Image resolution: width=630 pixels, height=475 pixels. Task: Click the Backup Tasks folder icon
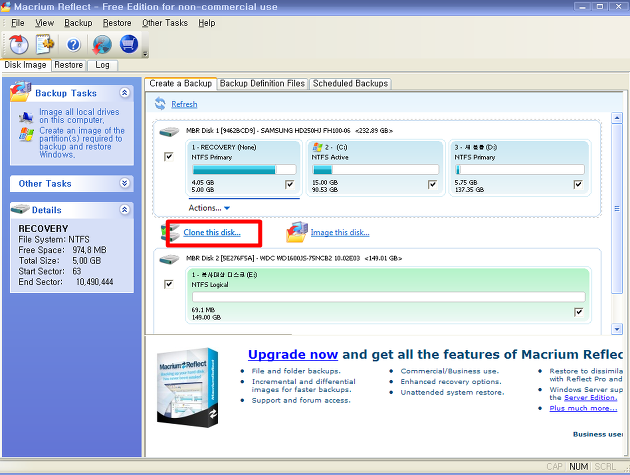20,91
